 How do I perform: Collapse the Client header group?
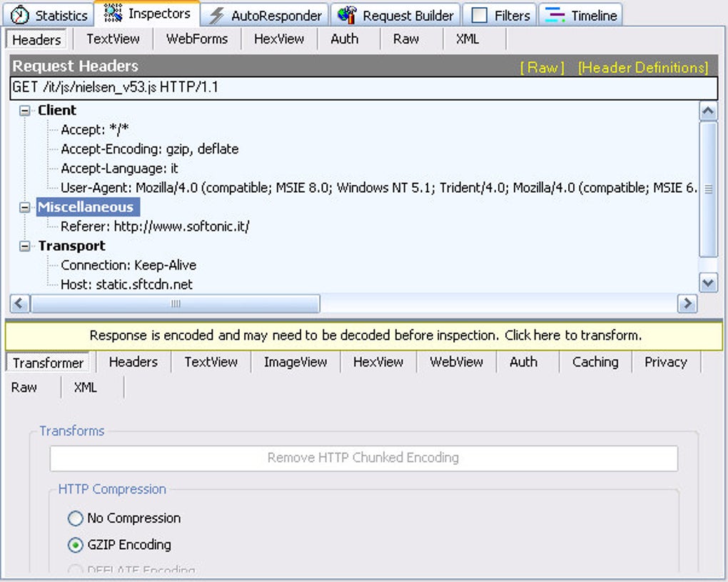point(24,111)
